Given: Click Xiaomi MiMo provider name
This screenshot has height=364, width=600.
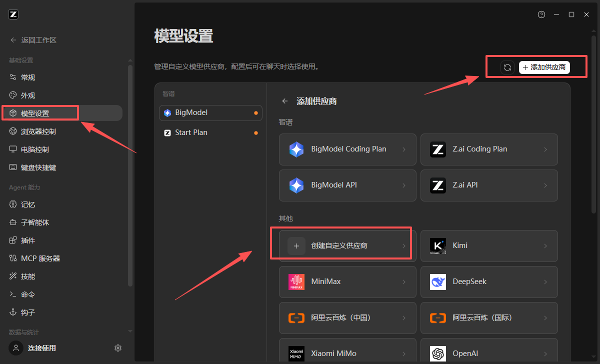Looking at the screenshot, I should coord(334,353).
